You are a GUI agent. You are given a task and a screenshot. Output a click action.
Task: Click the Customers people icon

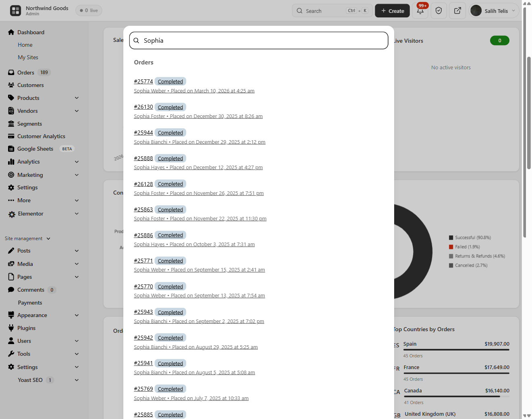pos(11,85)
